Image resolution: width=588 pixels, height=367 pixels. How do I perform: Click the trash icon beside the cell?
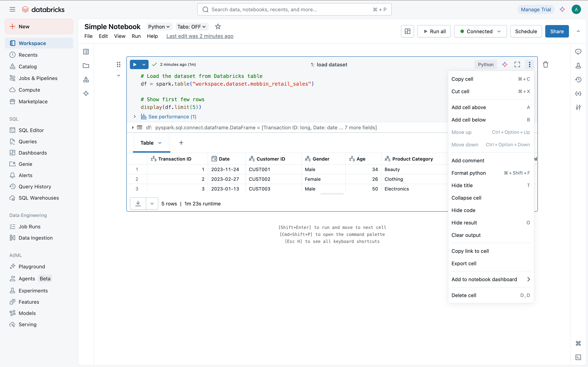[x=545, y=64]
